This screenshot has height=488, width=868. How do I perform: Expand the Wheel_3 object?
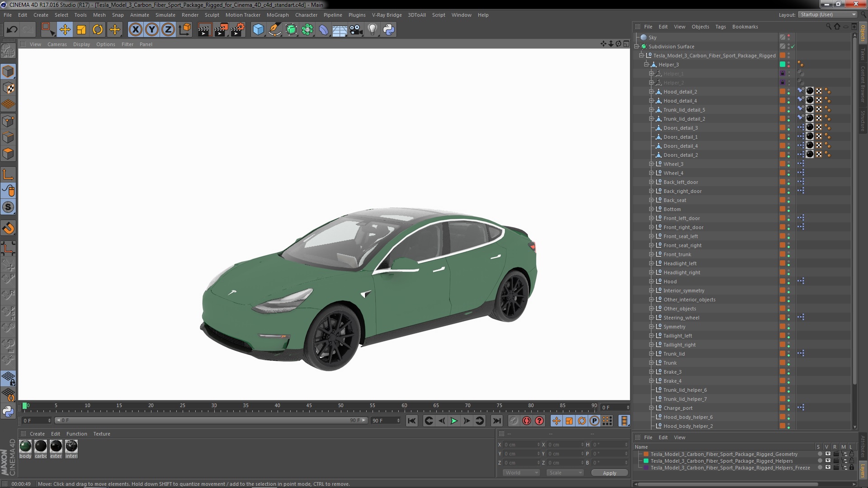651,164
